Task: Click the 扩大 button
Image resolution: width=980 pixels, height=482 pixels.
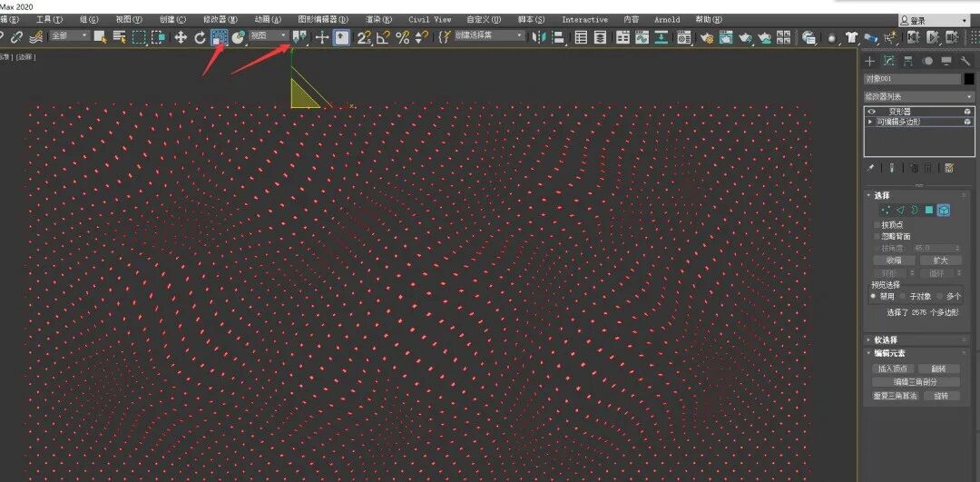Action: coord(941,261)
